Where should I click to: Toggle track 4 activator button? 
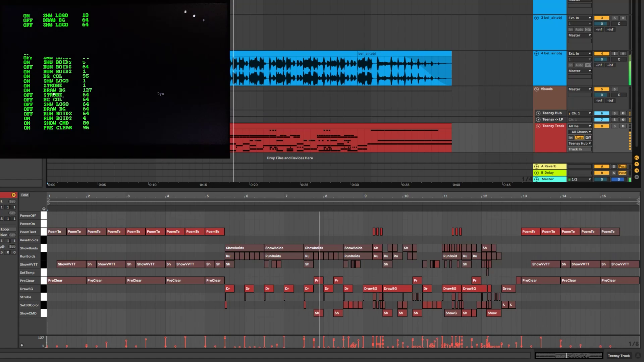[601, 54]
